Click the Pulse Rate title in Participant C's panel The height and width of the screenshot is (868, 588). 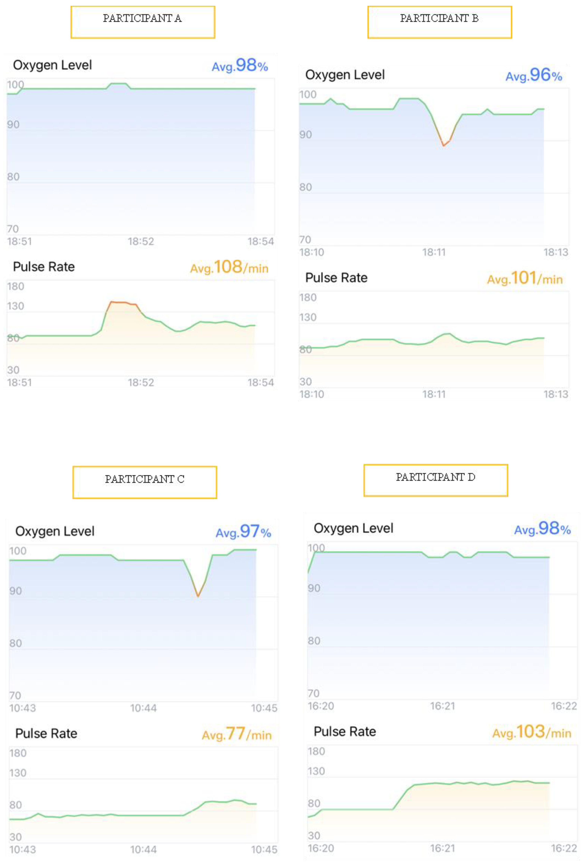(x=46, y=734)
